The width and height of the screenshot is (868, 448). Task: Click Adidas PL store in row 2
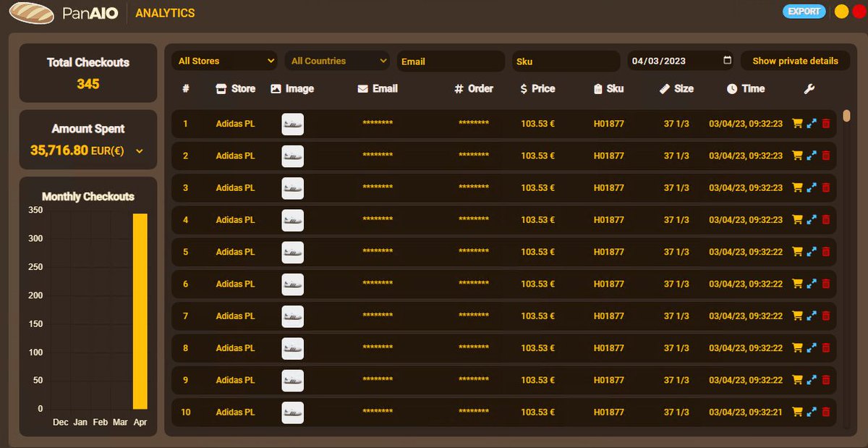(236, 156)
